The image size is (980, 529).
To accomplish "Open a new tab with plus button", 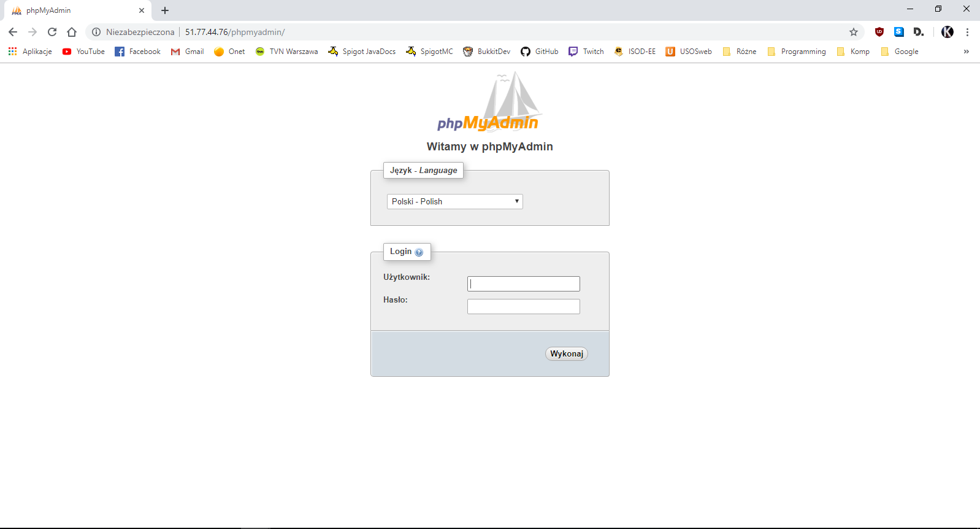I will point(165,10).
